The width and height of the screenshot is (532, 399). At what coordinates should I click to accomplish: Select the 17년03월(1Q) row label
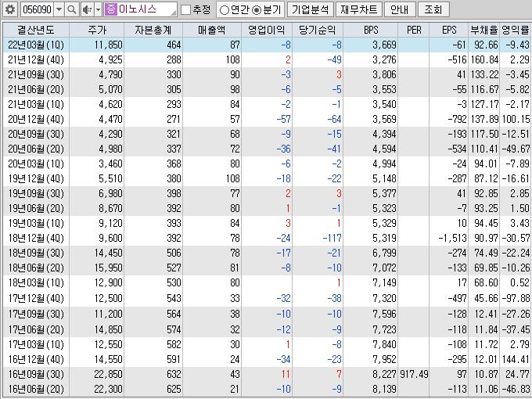coord(36,344)
